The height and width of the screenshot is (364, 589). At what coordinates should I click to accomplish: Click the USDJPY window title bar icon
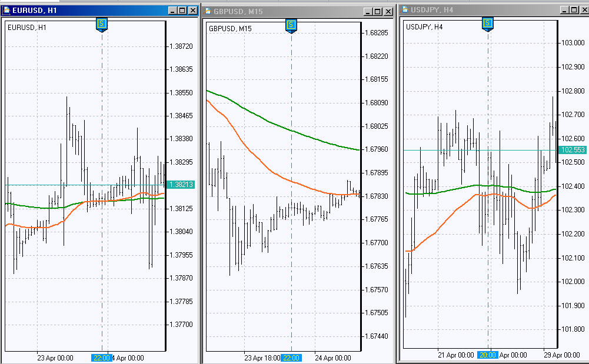point(405,10)
